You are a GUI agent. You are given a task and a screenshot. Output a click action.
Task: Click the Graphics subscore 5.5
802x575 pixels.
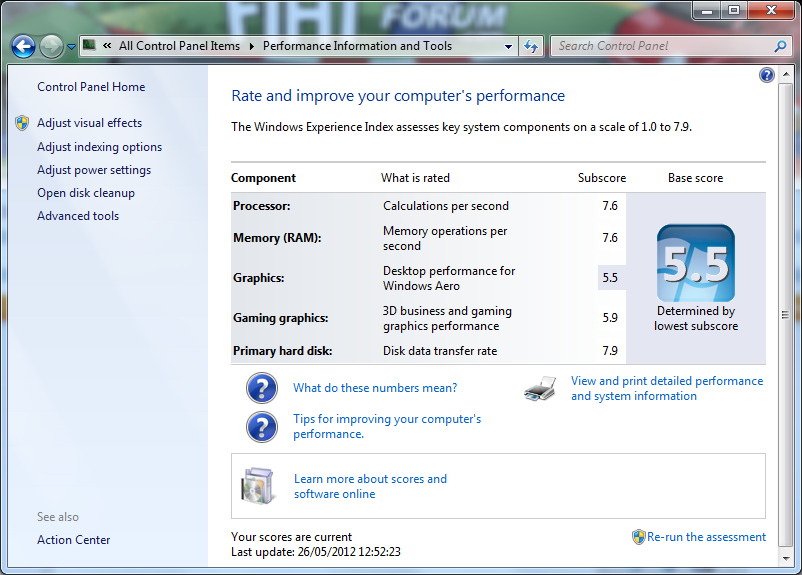click(610, 278)
